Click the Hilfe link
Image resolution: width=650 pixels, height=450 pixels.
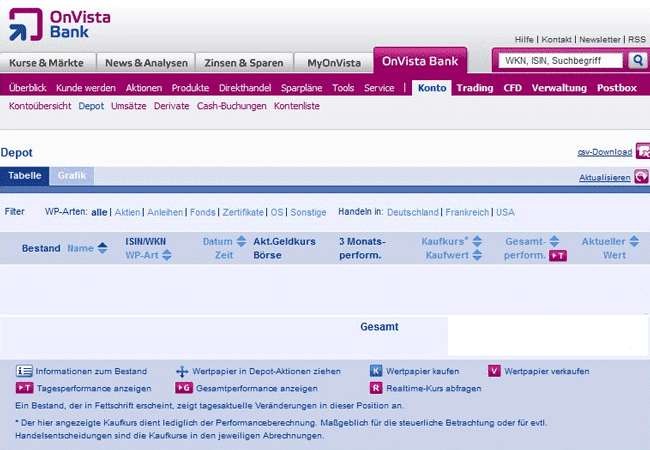[524, 39]
